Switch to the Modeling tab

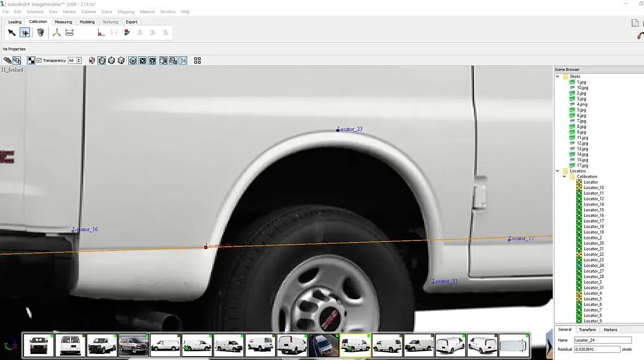tap(87, 22)
